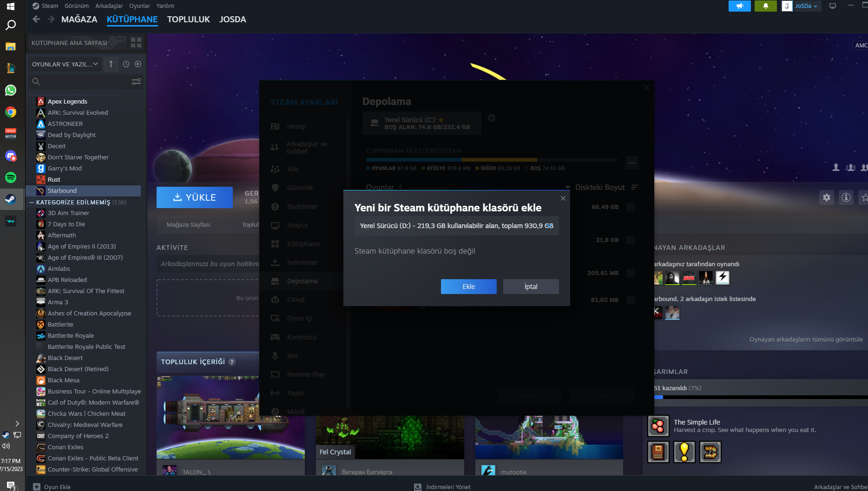Open the Yardım menu
Screen dimensions: 868x491
(165, 6)
